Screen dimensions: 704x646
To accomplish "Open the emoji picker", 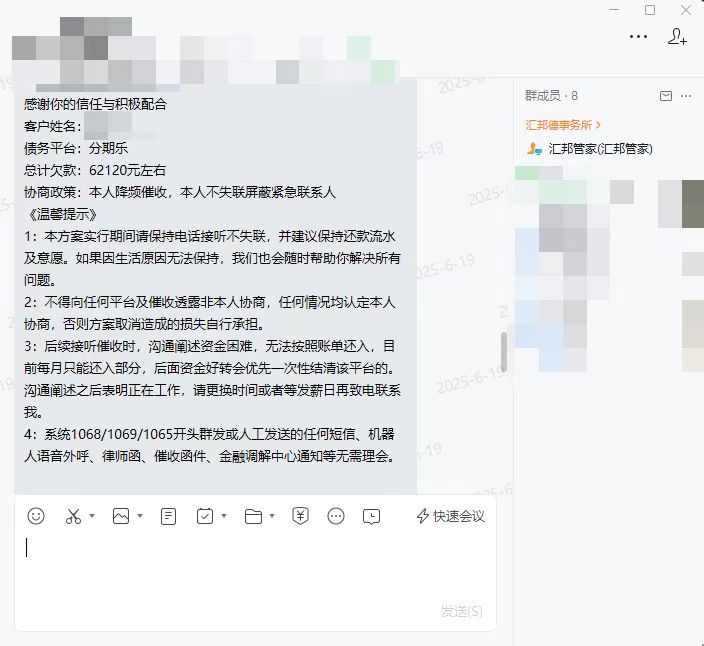I will point(36,516).
